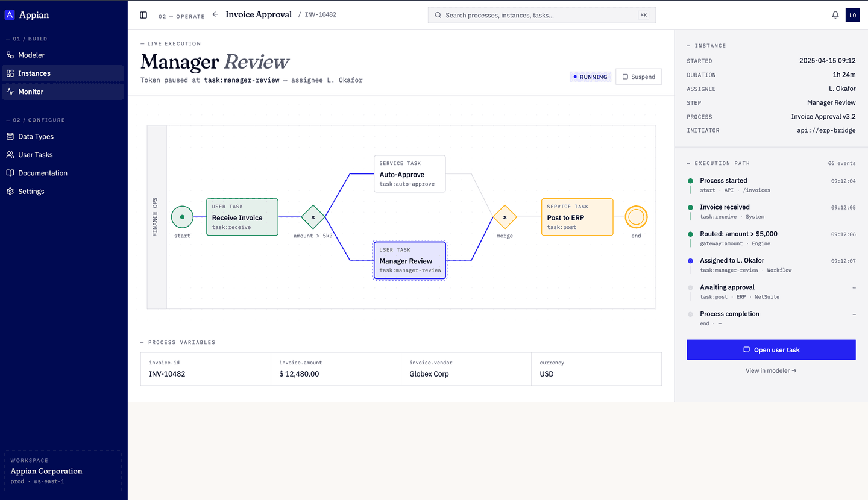
Task: Check the Suspend checkbox
Action: 627,77
